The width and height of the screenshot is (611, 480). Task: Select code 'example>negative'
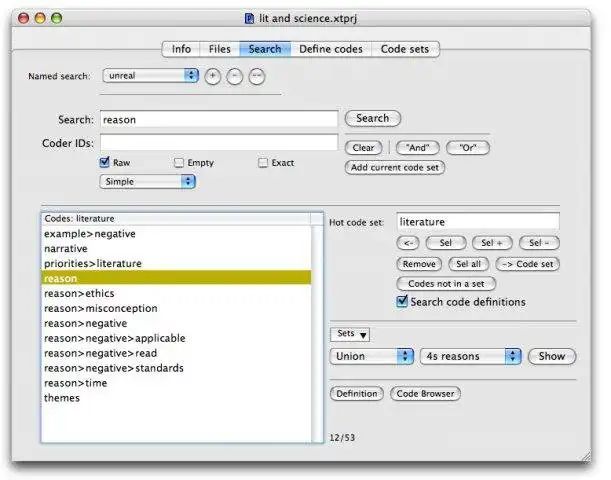[x=177, y=234]
